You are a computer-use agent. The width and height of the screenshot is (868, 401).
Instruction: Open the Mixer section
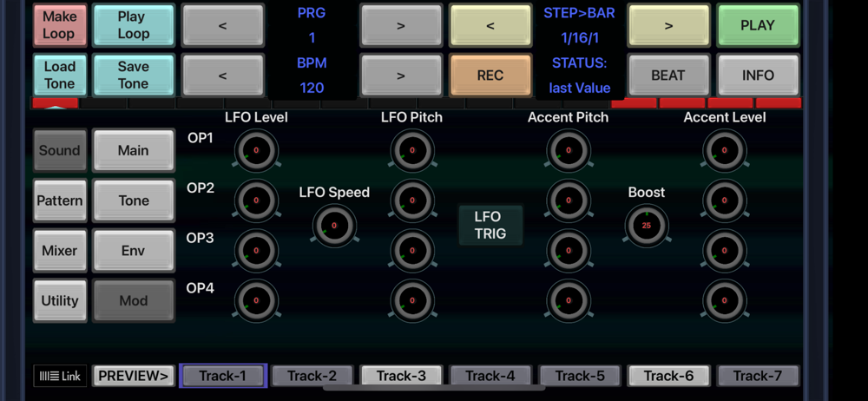tap(60, 250)
